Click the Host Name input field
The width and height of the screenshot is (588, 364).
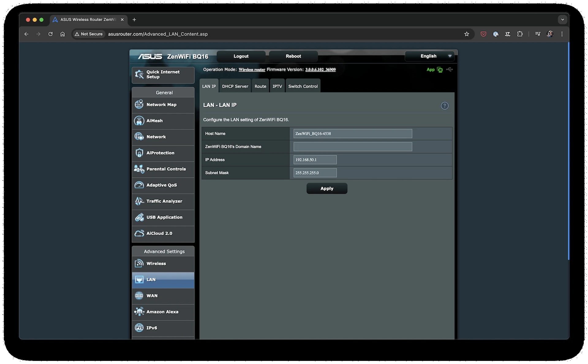352,133
